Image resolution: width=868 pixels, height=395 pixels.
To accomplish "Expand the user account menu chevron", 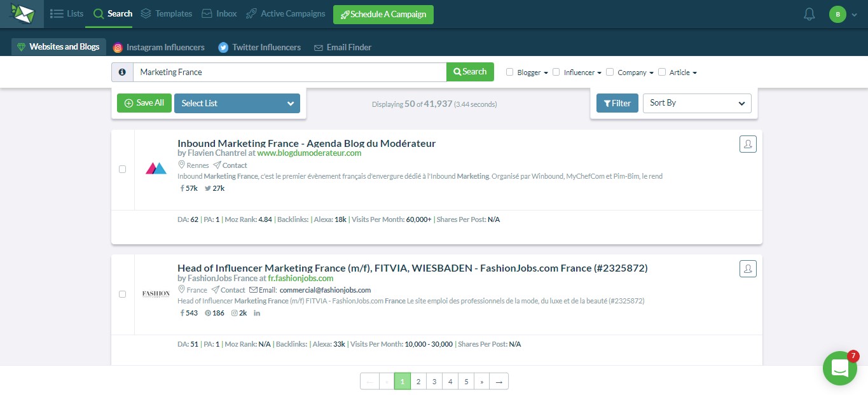I will pyautogui.click(x=854, y=15).
